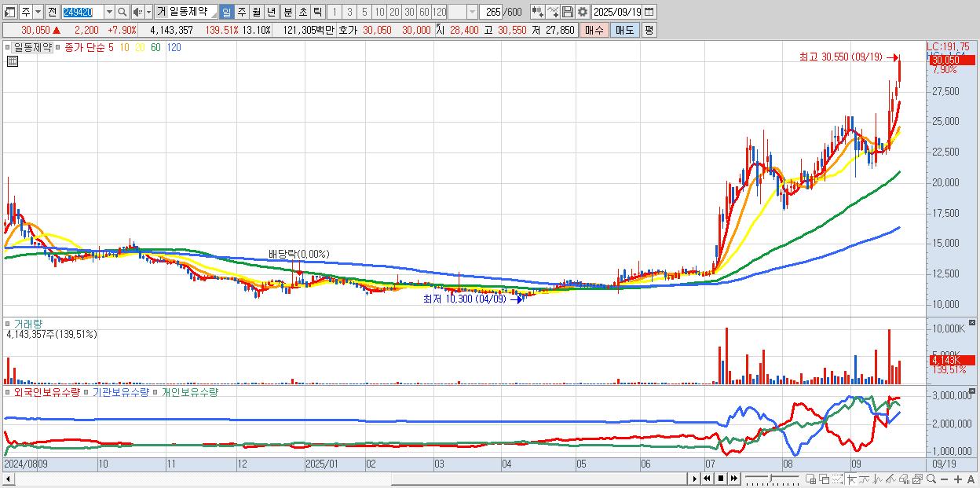Select the 틱 tick period tab

pos(317,12)
